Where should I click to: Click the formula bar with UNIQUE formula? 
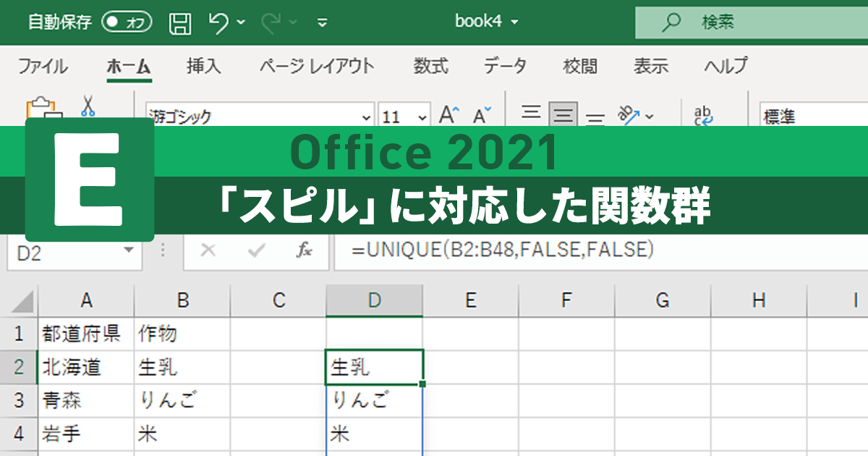pyautogui.click(x=600, y=251)
